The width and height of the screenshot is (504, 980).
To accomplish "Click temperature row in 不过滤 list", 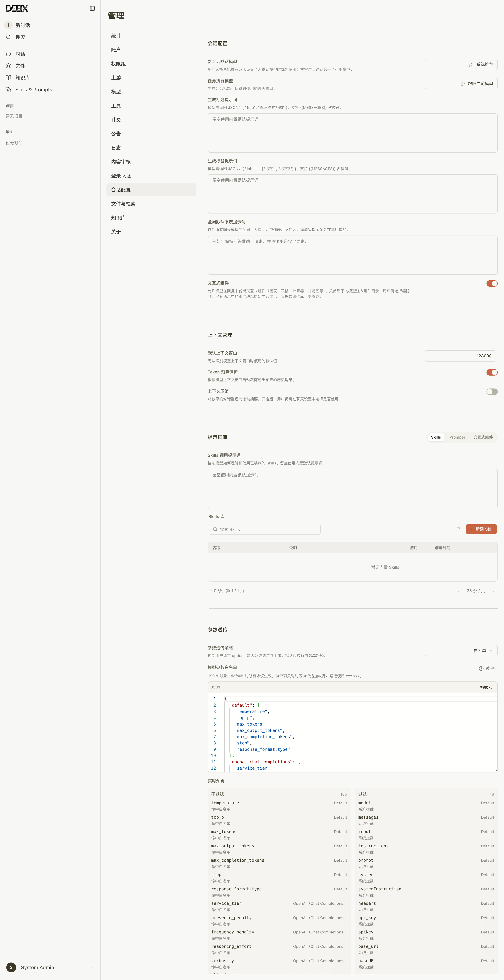I will [279, 806].
